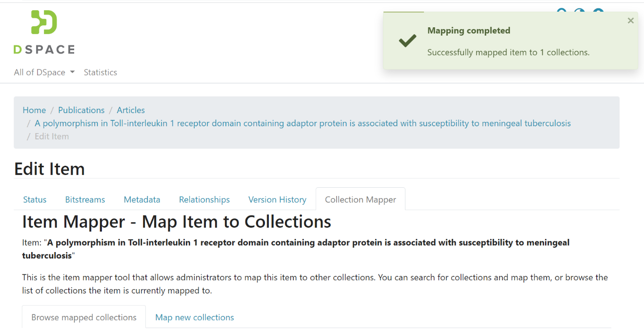
Task: Select the Collection Mapper tab
Action: coord(361,199)
